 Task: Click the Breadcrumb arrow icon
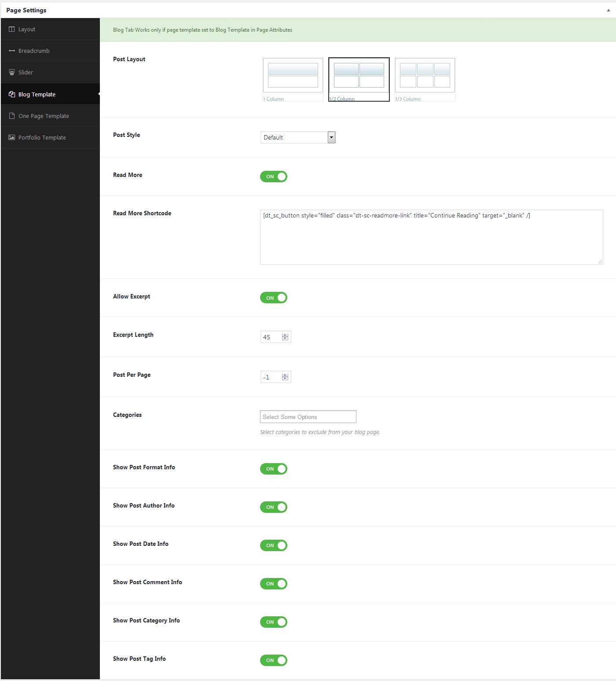tap(12, 51)
